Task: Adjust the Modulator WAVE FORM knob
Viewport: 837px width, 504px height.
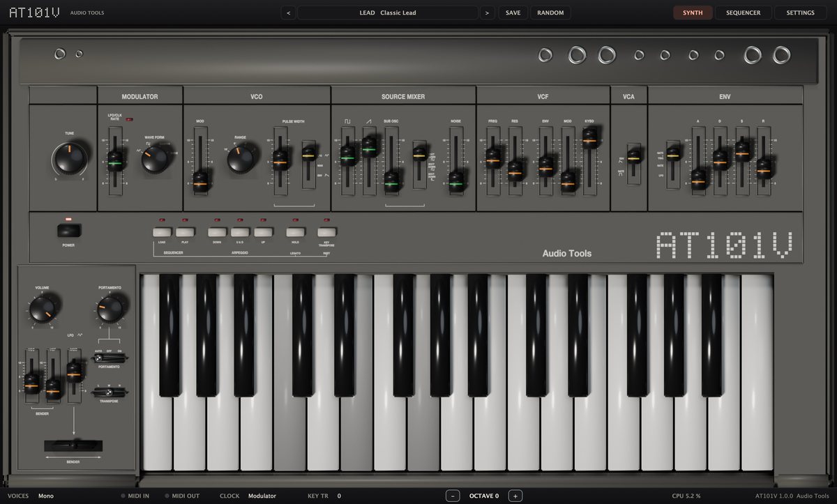Action: (154, 160)
